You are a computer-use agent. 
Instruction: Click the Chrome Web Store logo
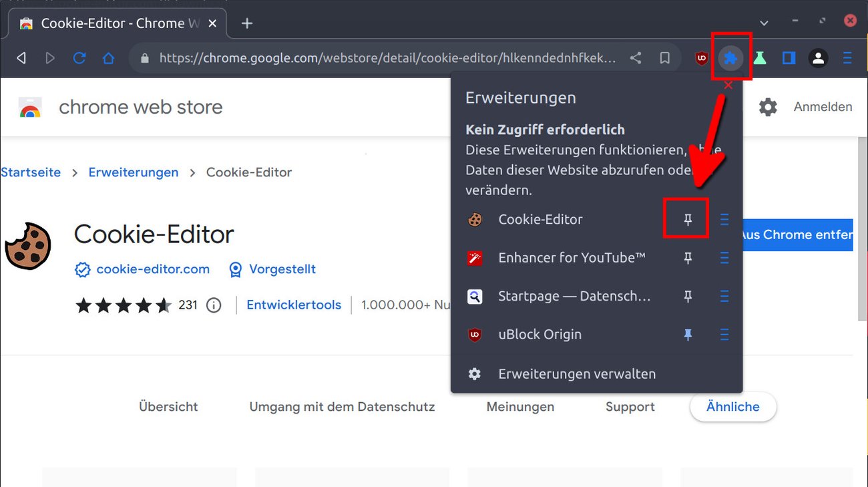tap(29, 106)
